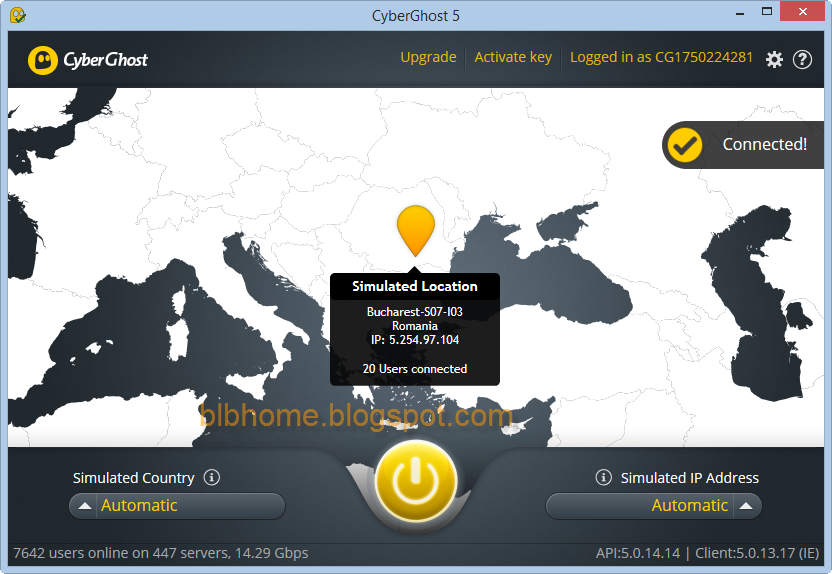Show info for Simulated Country
The image size is (832, 574).
pos(212,477)
